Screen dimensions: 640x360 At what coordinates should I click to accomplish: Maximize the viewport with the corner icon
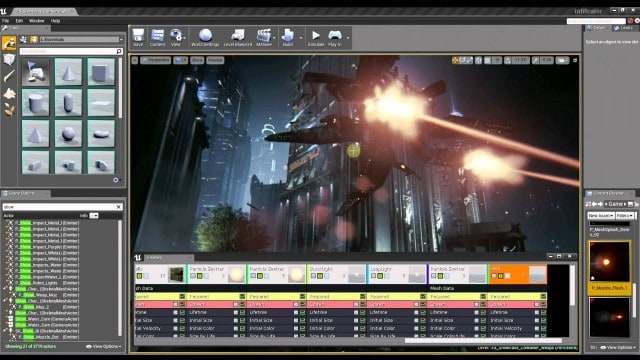(x=575, y=60)
